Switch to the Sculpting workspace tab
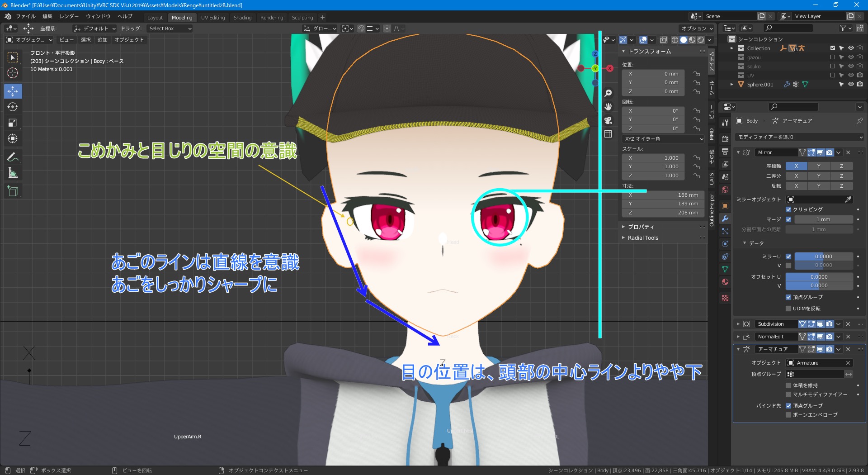This screenshot has width=868, height=475. [302, 18]
